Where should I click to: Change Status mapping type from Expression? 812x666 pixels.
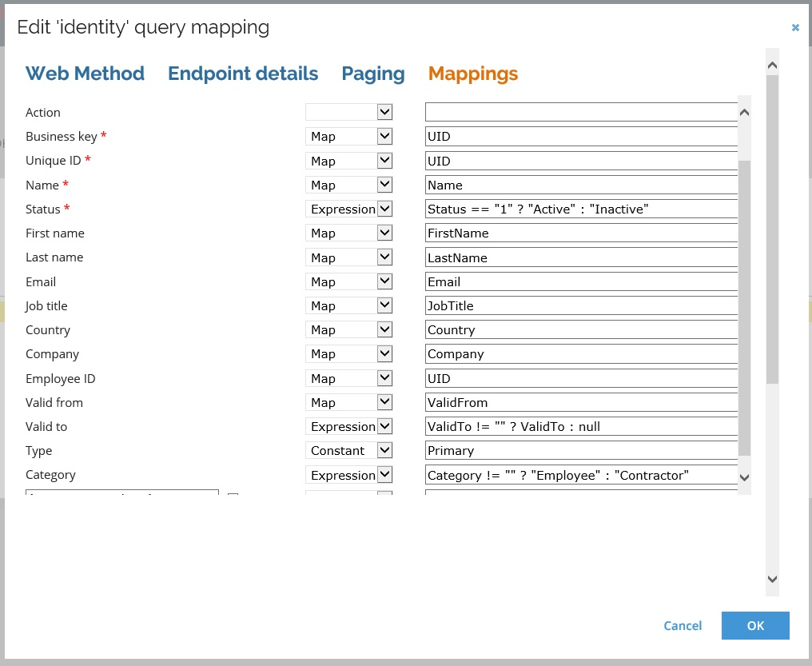349,209
